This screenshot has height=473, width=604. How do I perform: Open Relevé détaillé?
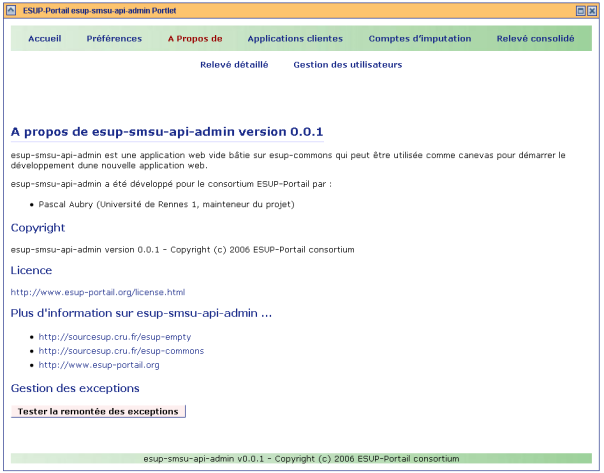(234, 65)
